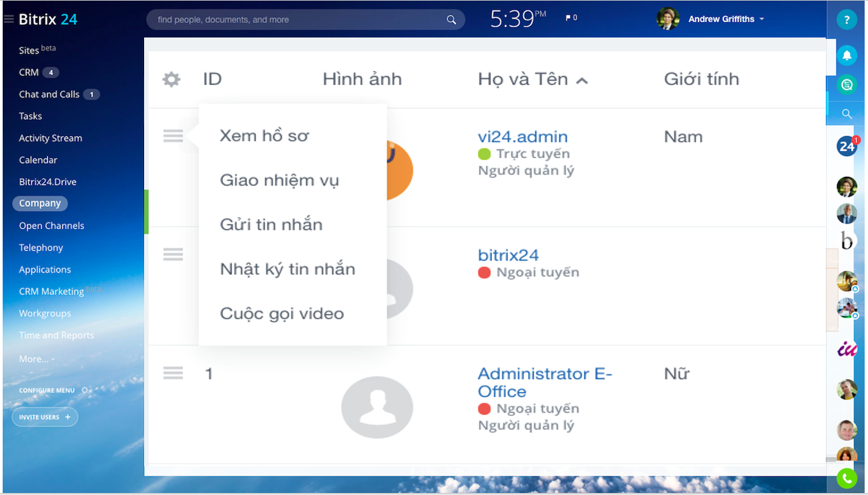The height and width of the screenshot is (495, 868).
Task: Open Open Channels in sidebar
Action: click(x=52, y=226)
